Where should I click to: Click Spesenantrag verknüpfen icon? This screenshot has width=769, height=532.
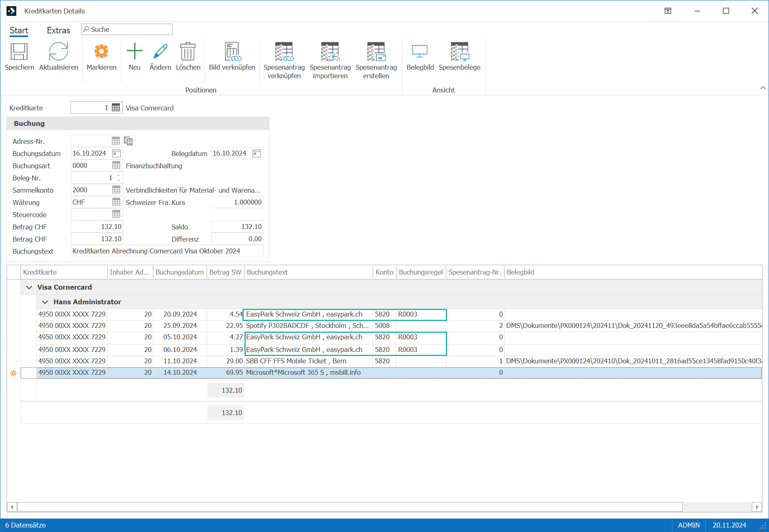[284, 52]
